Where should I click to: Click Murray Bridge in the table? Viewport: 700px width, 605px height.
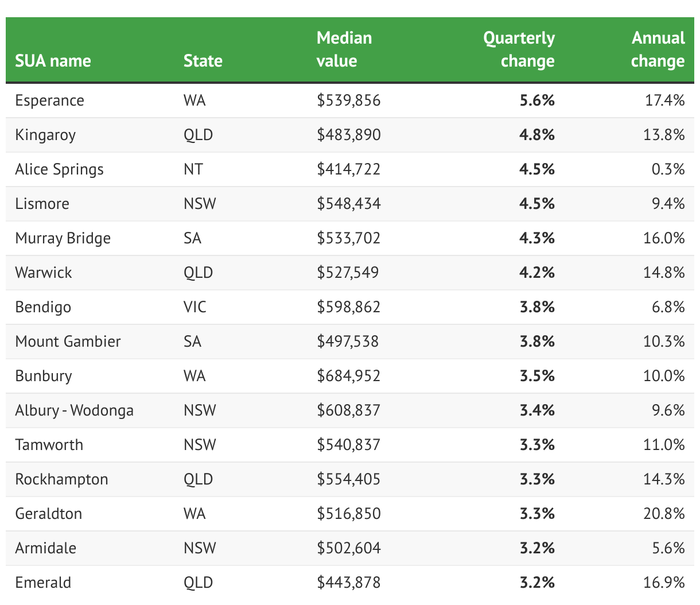click(63, 238)
